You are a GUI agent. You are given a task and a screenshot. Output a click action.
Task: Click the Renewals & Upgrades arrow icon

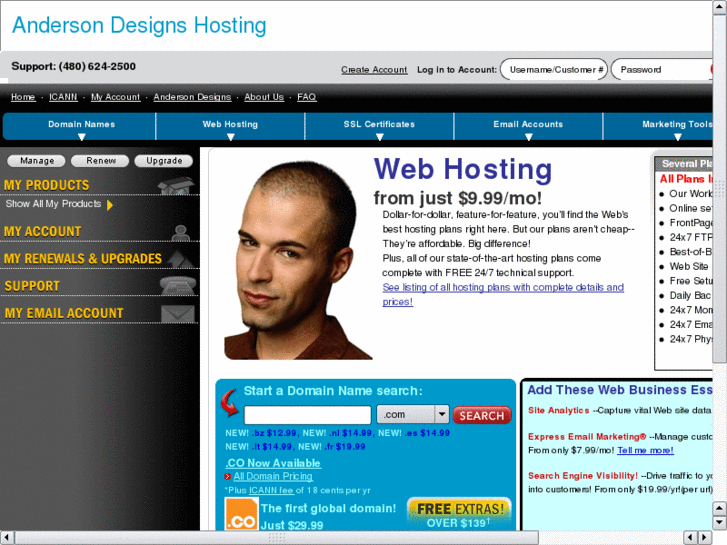[180, 259]
